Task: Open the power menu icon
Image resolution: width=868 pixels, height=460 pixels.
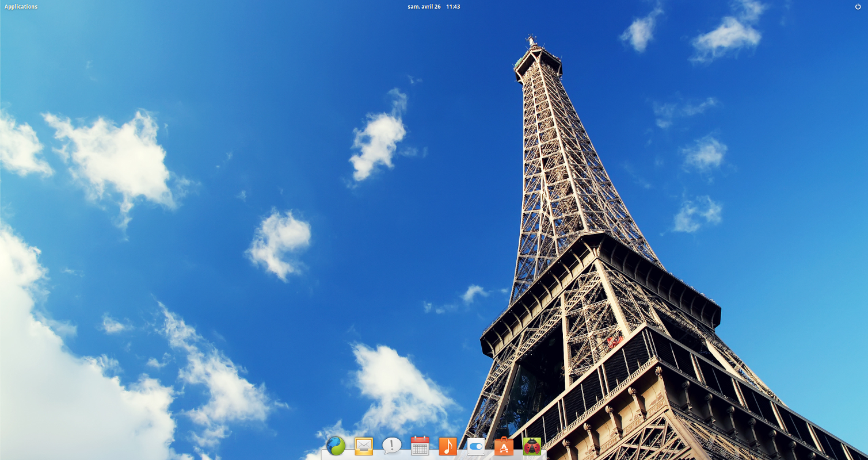Action: tap(858, 7)
